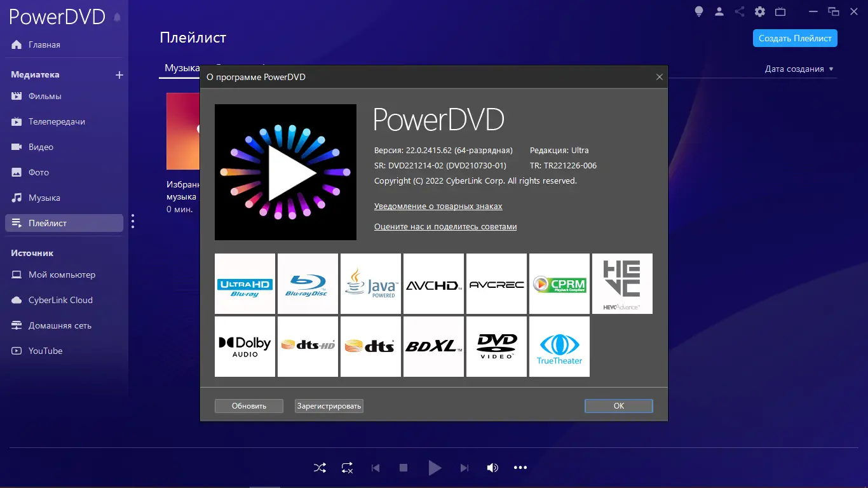
Task: Click the sidebar resize handle dots
Action: 133,221
